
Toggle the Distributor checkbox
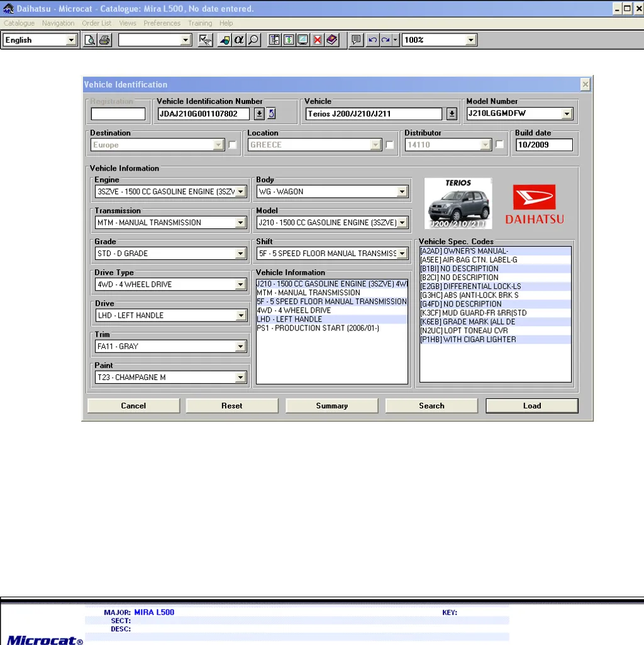click(x=499, y=144)
